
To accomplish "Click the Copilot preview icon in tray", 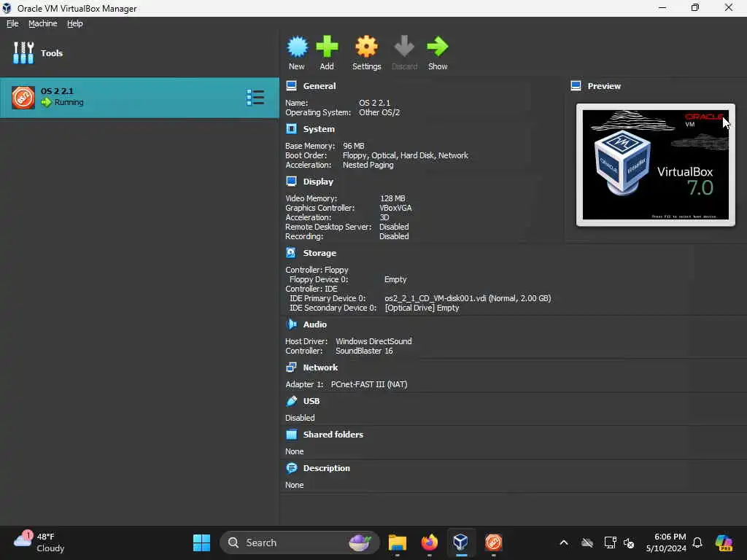I will [x=724, y=542].
